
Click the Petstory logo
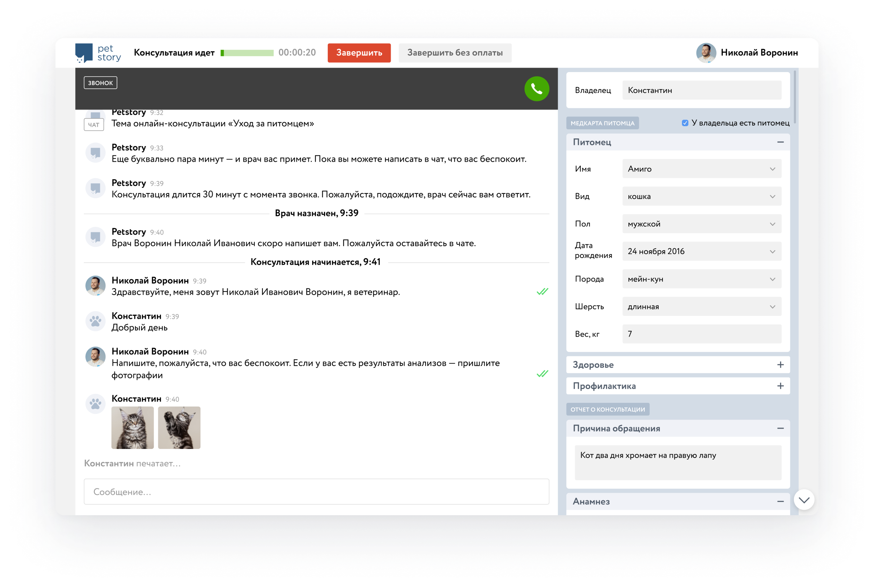[x=98, y=53]
